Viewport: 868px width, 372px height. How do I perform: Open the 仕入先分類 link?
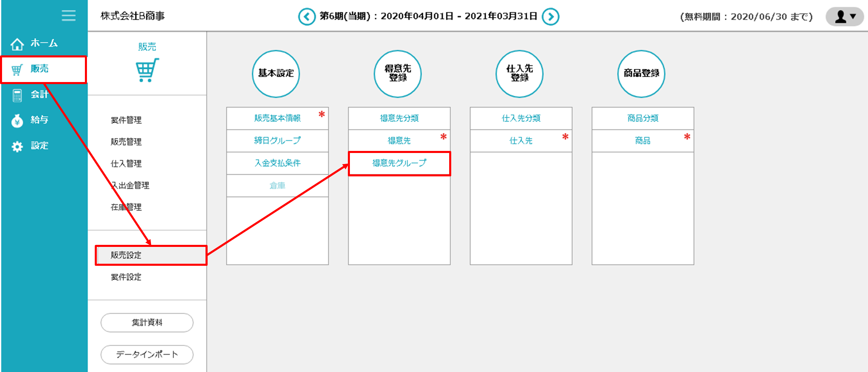pyautogui.click(x=521, y=119)
